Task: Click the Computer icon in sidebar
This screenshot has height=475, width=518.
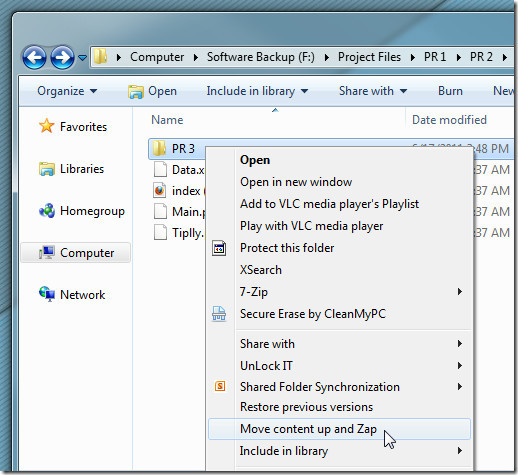Action: [x=47, y=253]
